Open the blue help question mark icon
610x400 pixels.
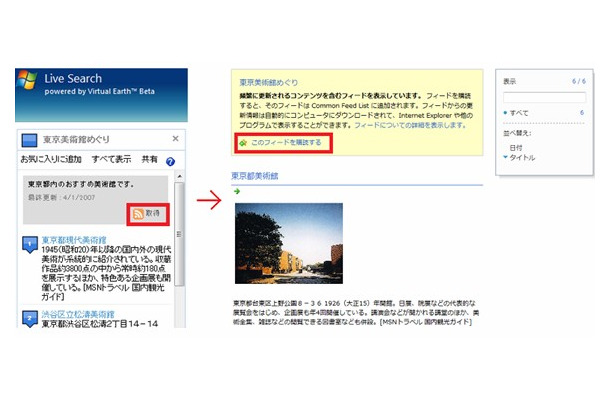coord(170,161)
